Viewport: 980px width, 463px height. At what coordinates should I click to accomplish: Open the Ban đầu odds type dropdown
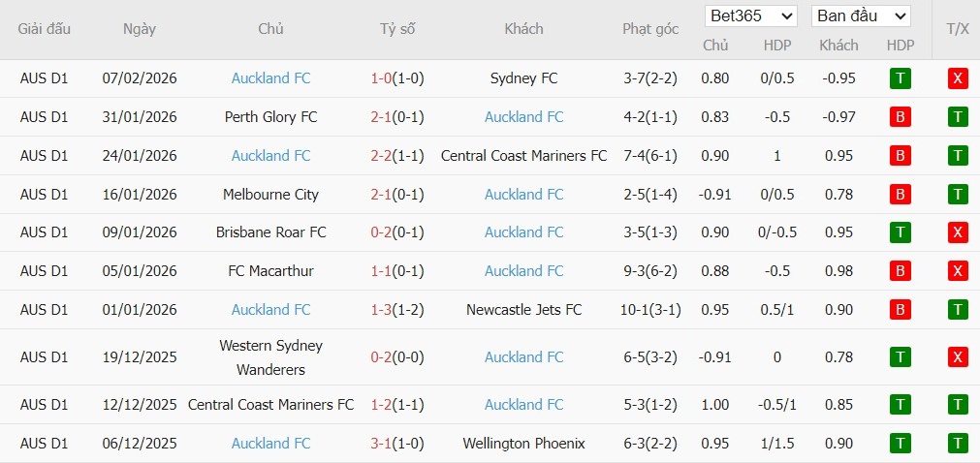[x=861, y=16]
